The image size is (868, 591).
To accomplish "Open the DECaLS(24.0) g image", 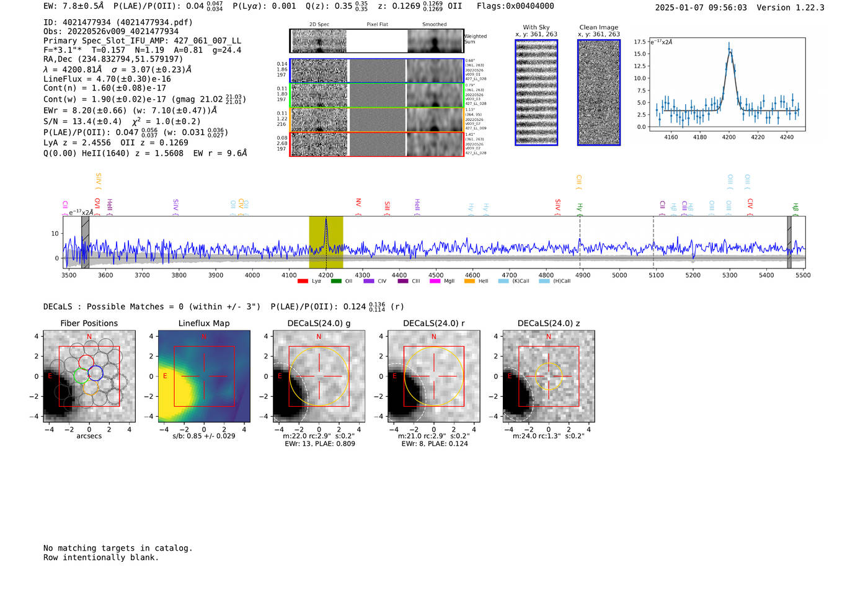I will (319, 376).
